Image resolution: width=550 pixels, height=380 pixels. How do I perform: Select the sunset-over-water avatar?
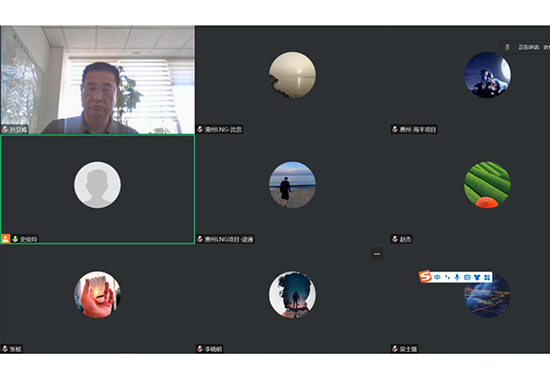(x=292, y=75)
